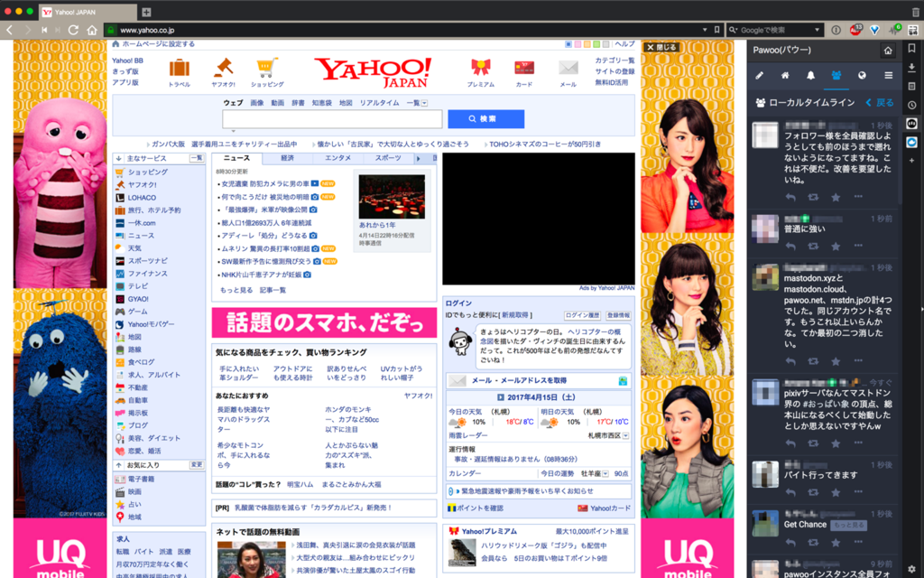Open the 新規取得 ID registration link

[x=515, y=315]
